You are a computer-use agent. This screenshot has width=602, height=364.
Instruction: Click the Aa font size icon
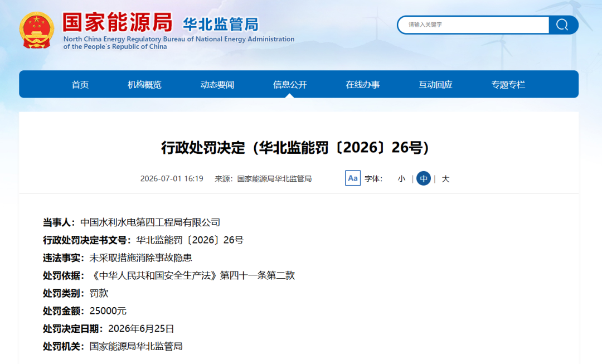click(x=352, y=178)
